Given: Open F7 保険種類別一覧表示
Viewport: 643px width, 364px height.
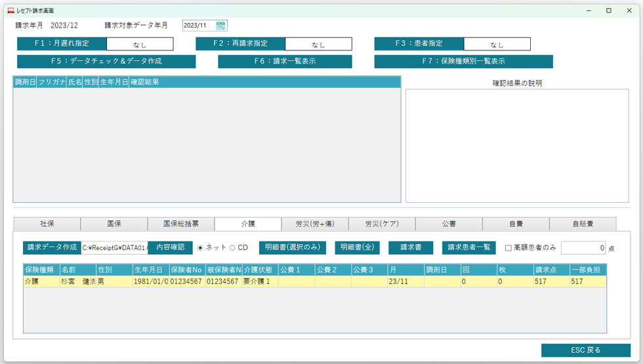Looking at the screenshot, I should (463, 62).
